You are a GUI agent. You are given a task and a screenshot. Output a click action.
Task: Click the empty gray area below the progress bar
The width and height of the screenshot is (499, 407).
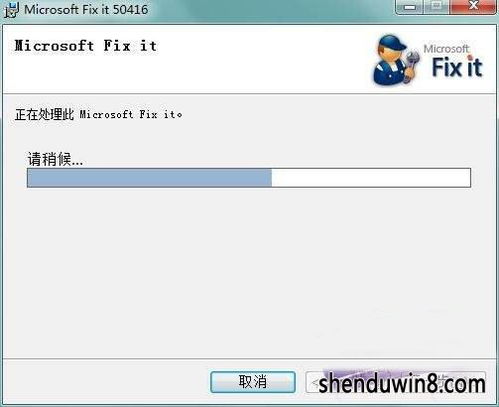point(249,273)
